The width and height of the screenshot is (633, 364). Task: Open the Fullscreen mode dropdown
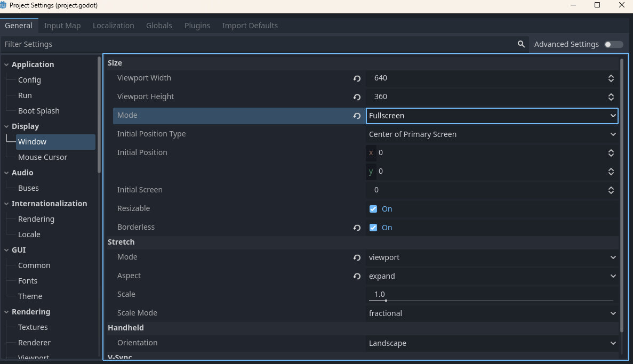tap(492, 116)
